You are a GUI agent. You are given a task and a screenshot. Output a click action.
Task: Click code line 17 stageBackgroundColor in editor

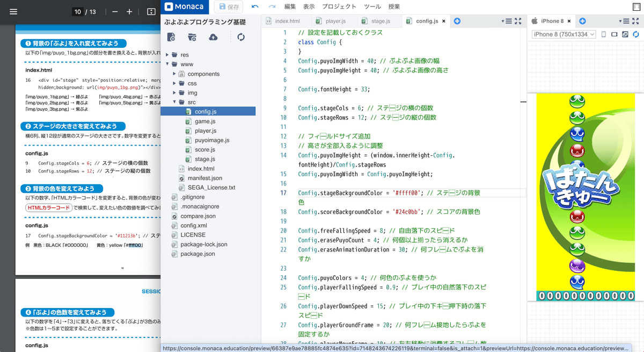click(389, 197)
